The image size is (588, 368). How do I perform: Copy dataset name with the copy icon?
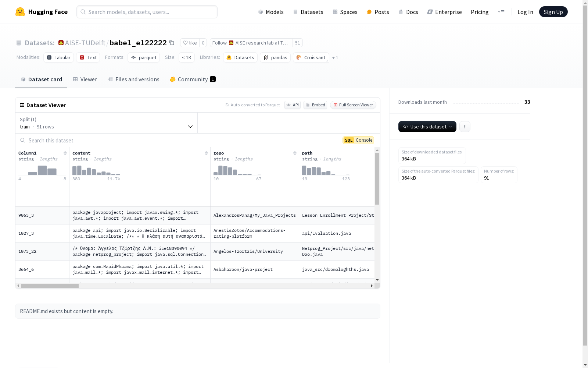click(172, 43)
